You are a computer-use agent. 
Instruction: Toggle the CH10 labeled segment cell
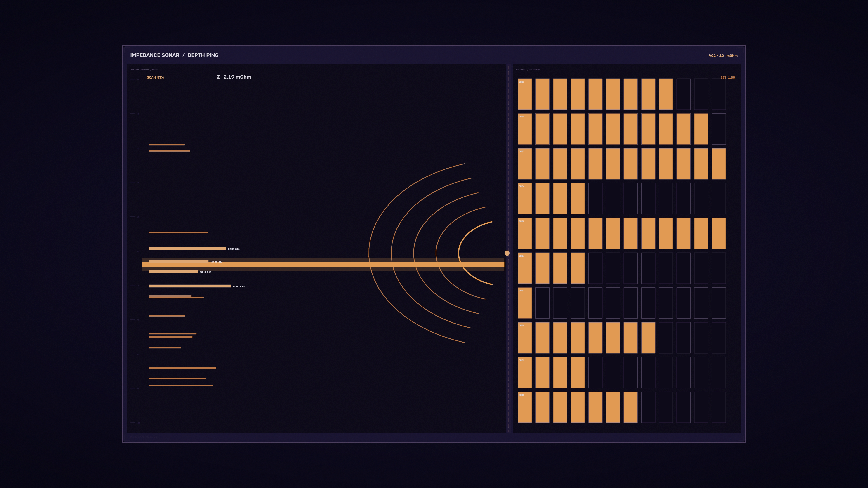point(525,407)
